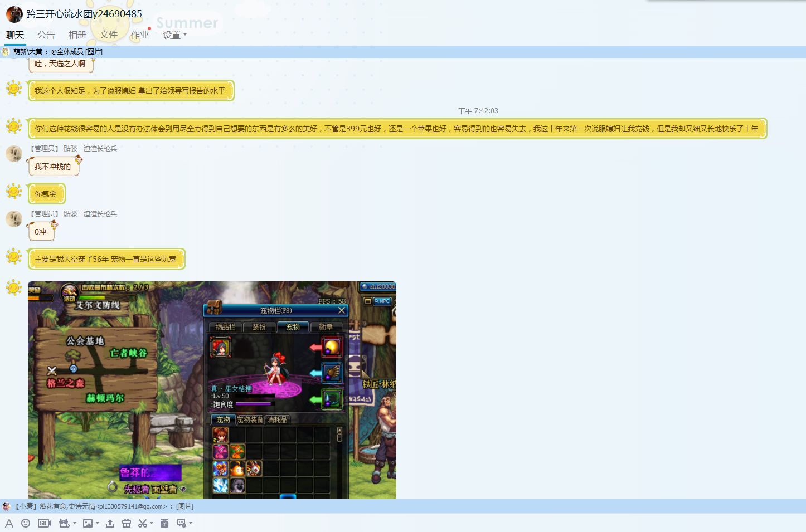This screenshot has width=806, height=532.
Task: Click the gift box icon
Action: (127, 523)
